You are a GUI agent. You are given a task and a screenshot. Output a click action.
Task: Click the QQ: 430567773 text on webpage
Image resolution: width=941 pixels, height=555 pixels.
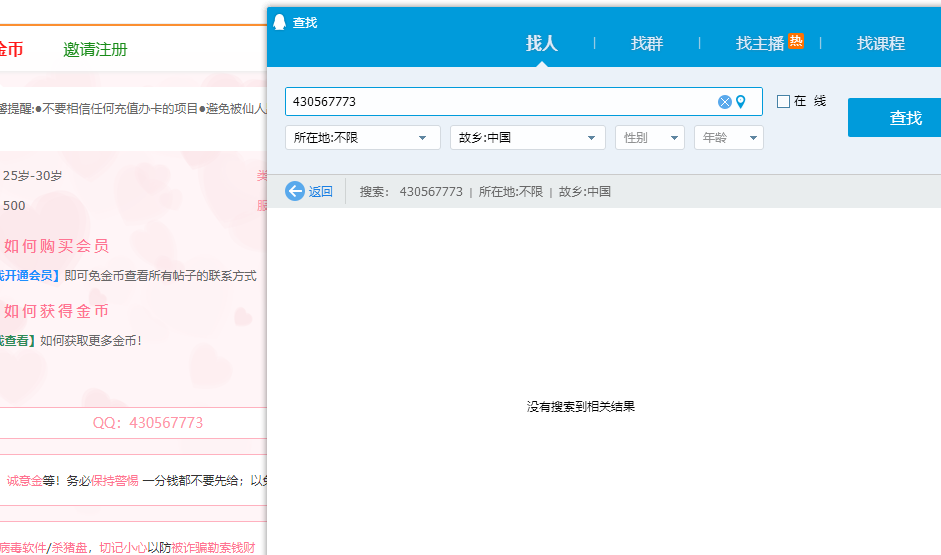[x=148, y=423]
